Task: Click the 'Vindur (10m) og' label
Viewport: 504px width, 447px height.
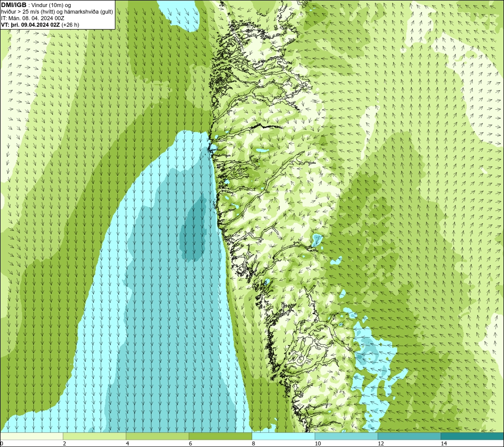Action: (x=51, y=6)
